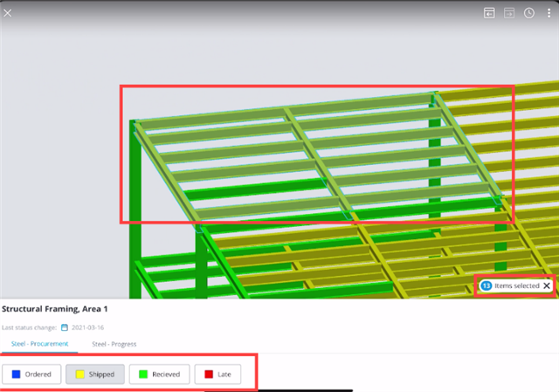Switch to the Steel - Procurement tab
Screen dimensions: 559x392
39,344
